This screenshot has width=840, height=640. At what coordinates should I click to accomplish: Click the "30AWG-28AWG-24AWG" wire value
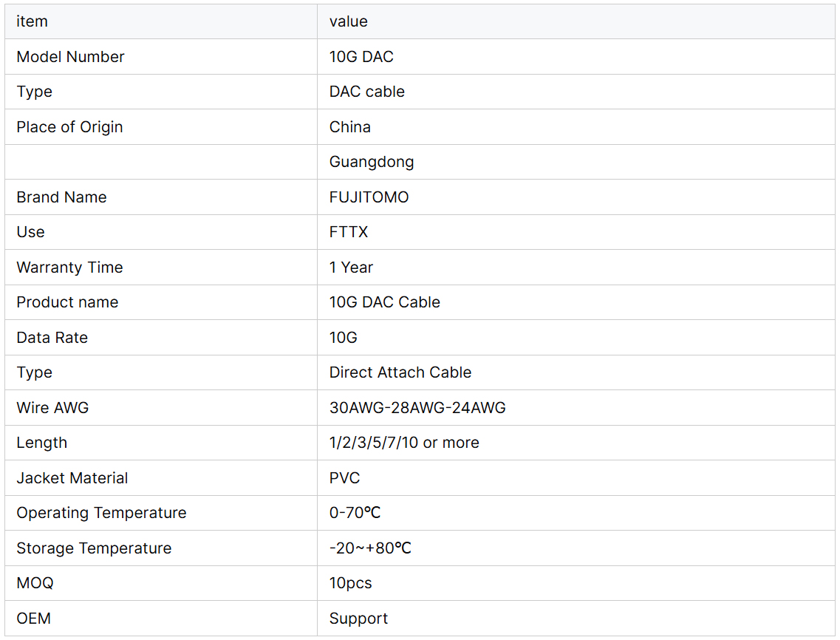417,408
